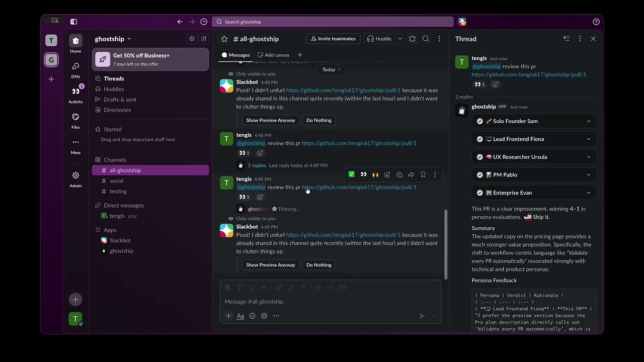
Task: Toggle the eyes reaction in thread panel
Action: click(480, 84)
